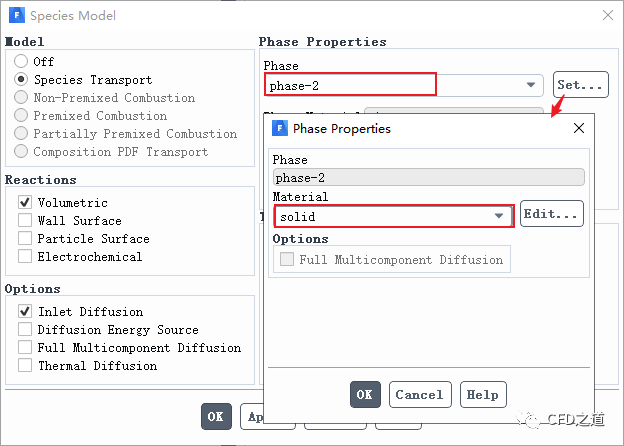This screenshot has width=624, height=446.
Task: Enable Wall Surface reactions
Action: click(x=25, y=221)
